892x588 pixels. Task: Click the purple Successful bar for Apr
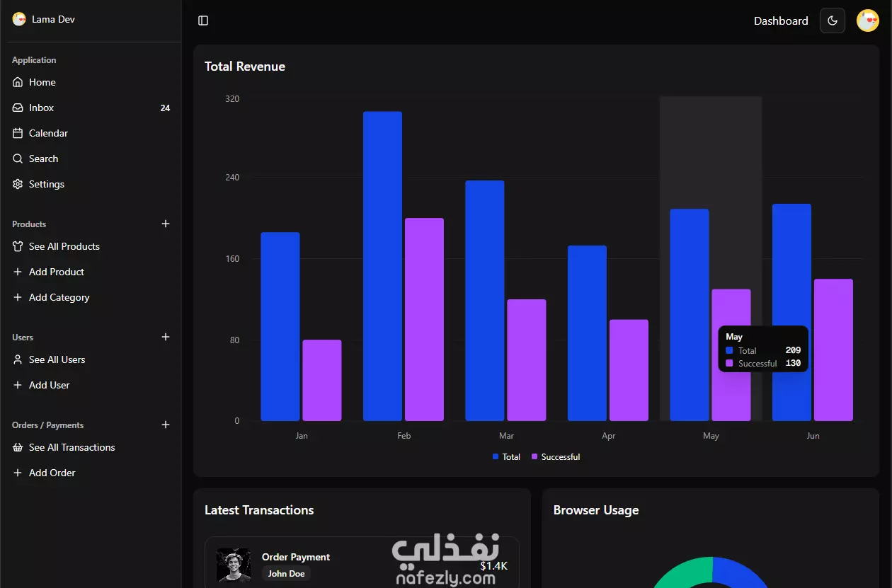click(x=629, y=370)
